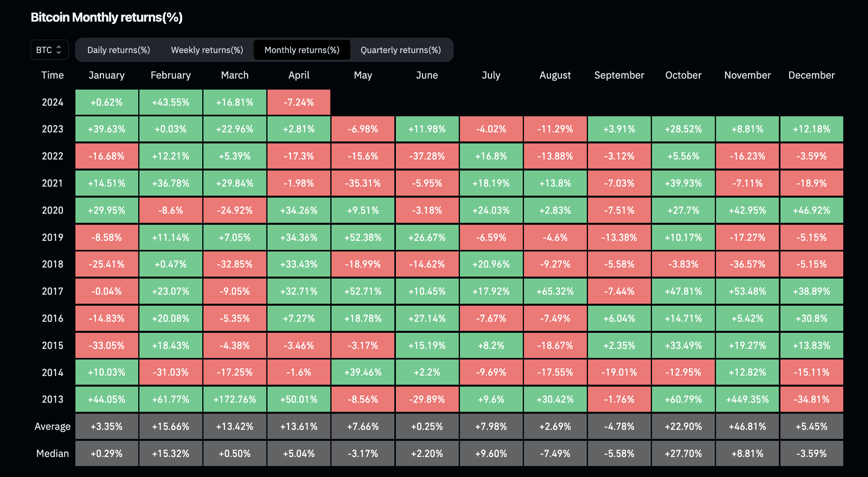Click the Bitcoin Monthly returns(%) heading
The image size is (868, 477).
[107, 17]
